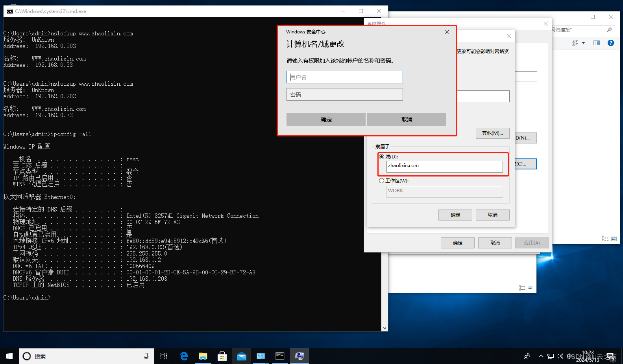This screenshot has height=364, width=623.
Task: Click 取消 in the domain change dialog
Action: (x=492, y=215)
